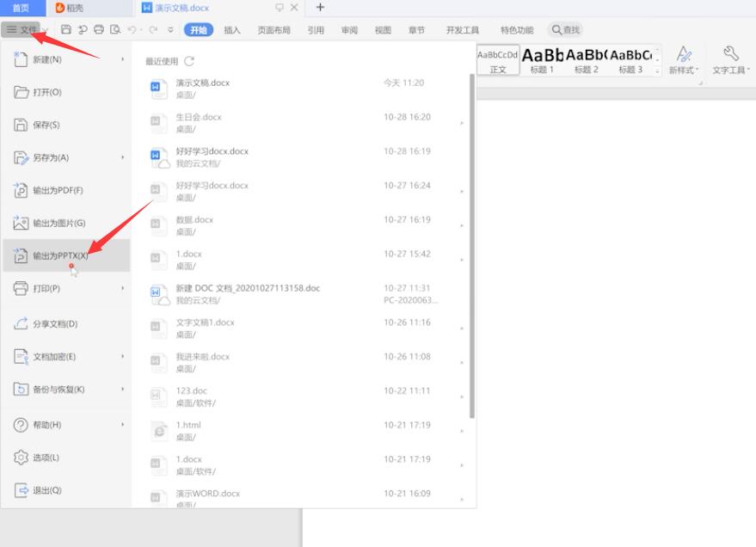The height and width of the screenshot is (547, 756).
Task: Choose 输出为图片(G) menu entry
Action: (x=66, y=223)
